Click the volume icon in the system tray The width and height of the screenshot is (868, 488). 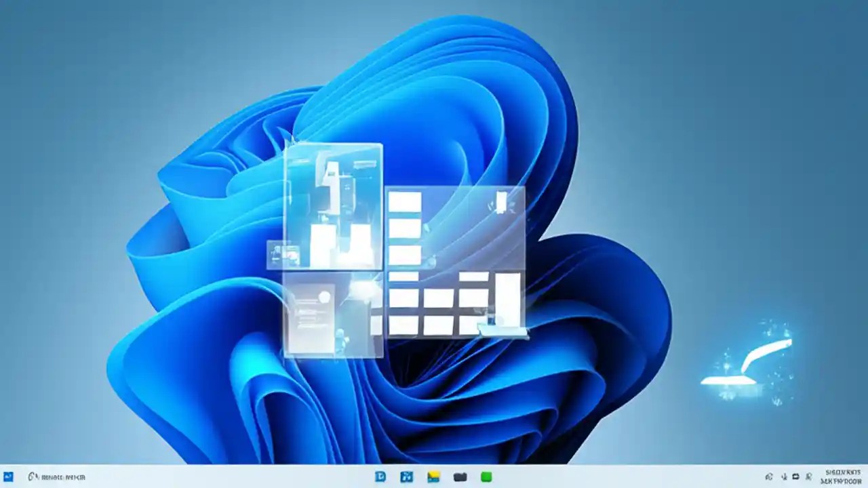[784, 477]
